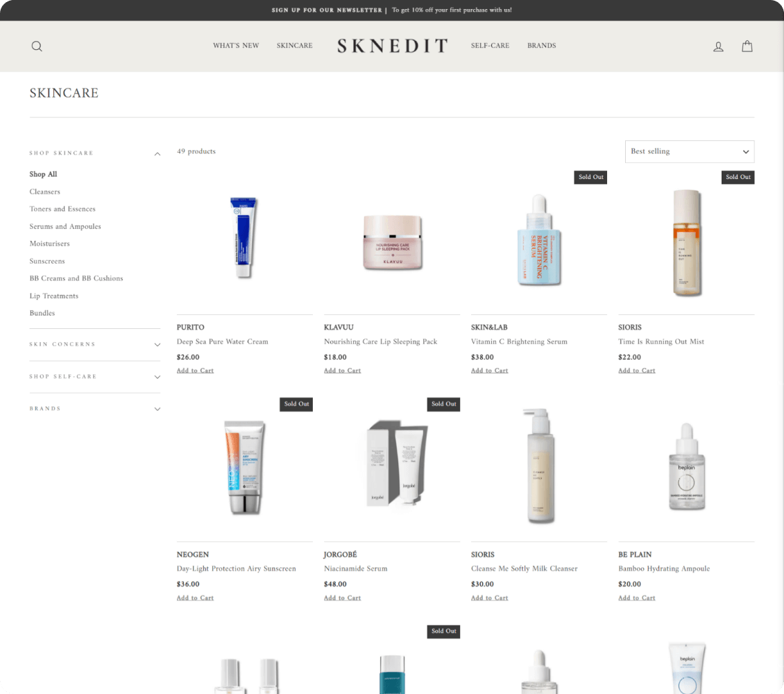The height and width of the screenshot is (694, 784).
Task: Click the SKNEDIT logo
Action: tap(392, 46)
